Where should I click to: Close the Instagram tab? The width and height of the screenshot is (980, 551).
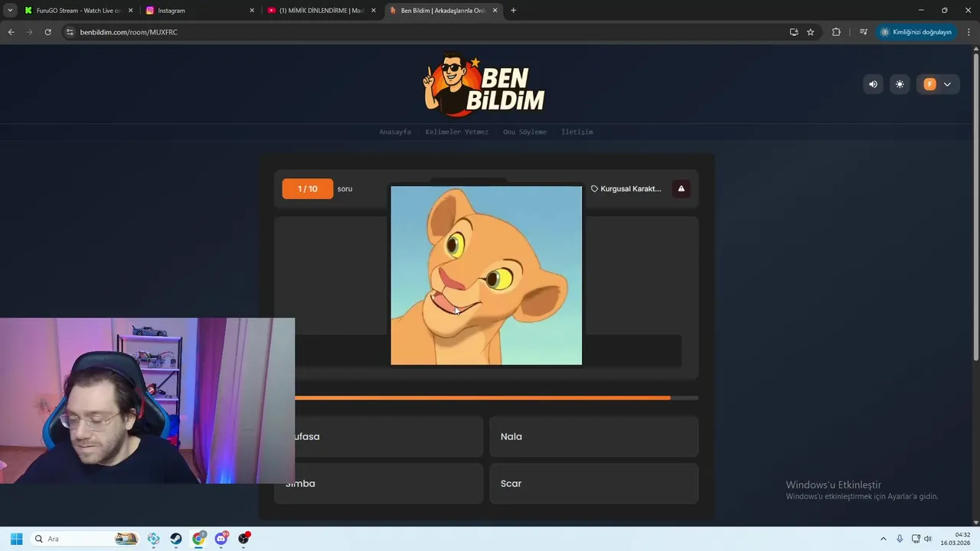click(252, 11)
